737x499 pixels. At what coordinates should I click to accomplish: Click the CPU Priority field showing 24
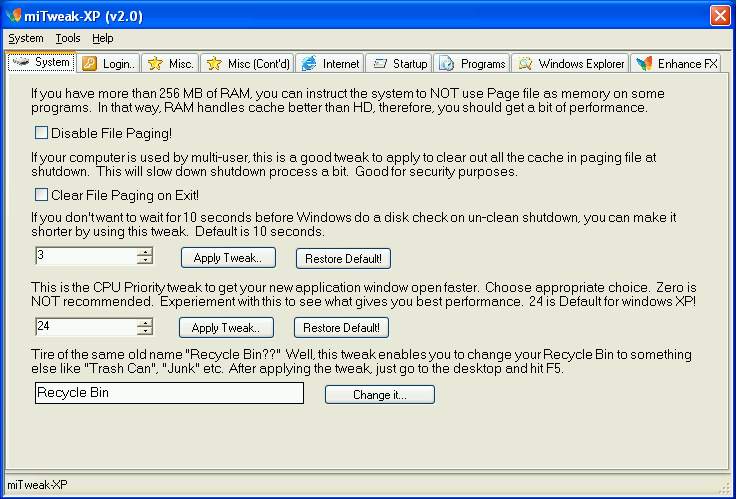[x=86, y=327]
